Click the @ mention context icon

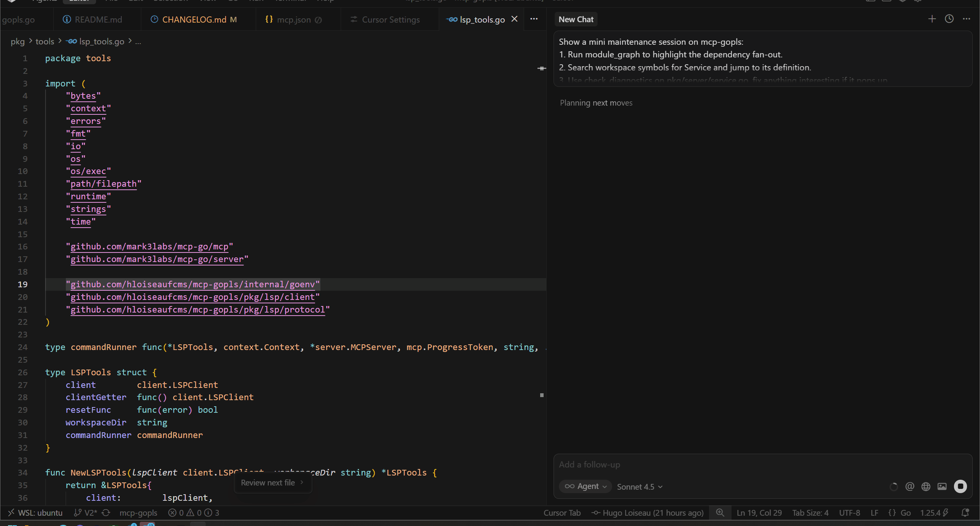point(910,486)
